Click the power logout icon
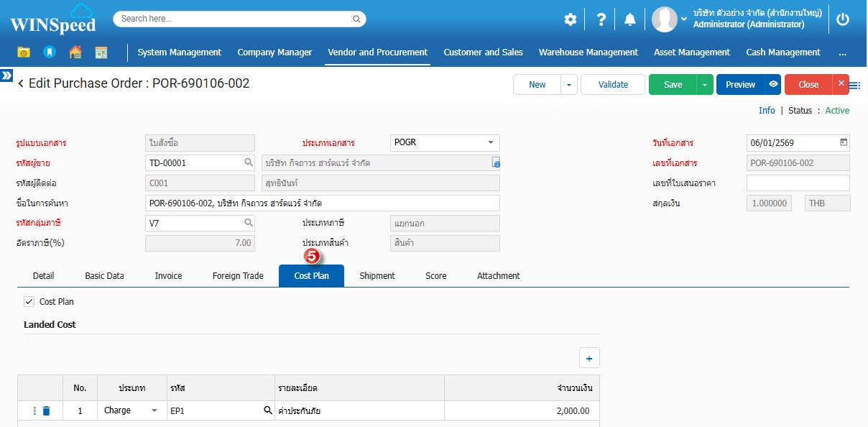The height and width of the screenshot is (427, 868). pos(843,19)
